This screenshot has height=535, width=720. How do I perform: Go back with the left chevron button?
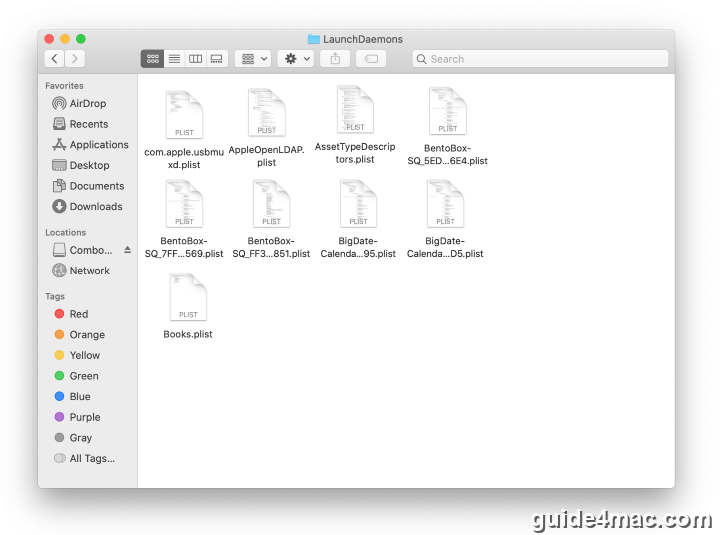[55, 59]
